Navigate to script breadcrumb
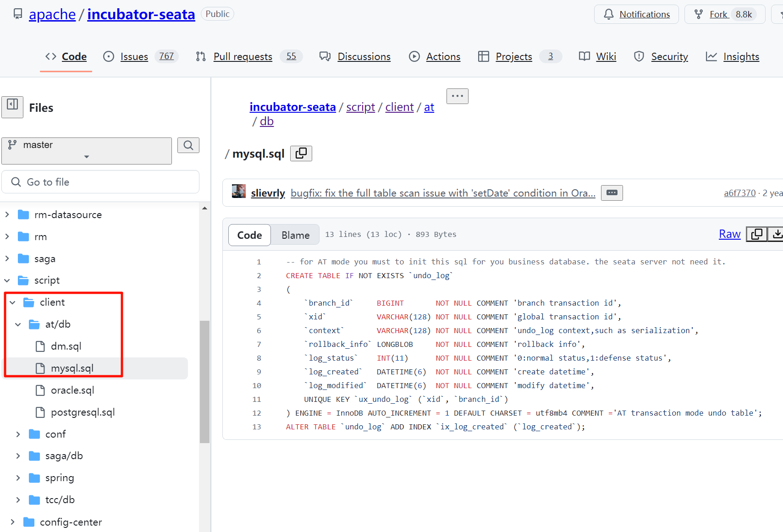 click(x=361, y=107)
